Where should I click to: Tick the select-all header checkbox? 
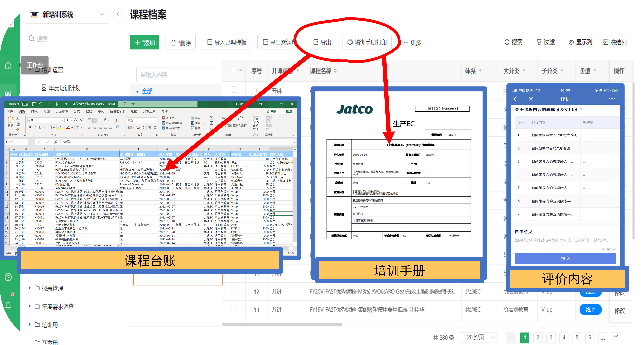click(234, 70)
